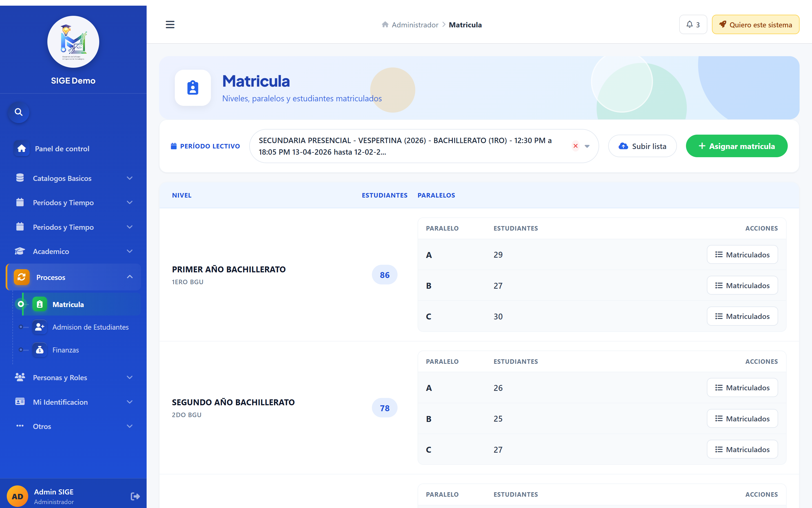Click the 1ERO BGU label

pyautogui.click(x=187, y=282)
